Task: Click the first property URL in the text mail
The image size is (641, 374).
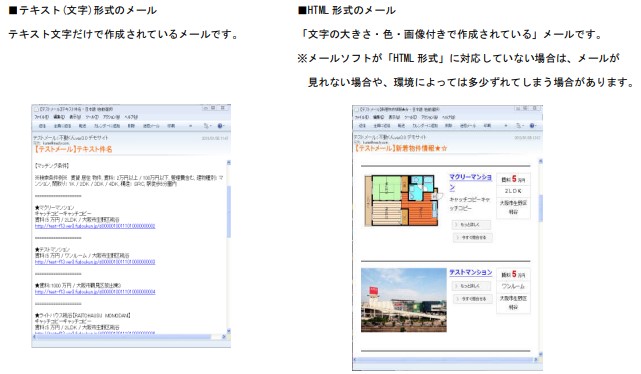Action: pyautogui.click(x=95, y=226)
